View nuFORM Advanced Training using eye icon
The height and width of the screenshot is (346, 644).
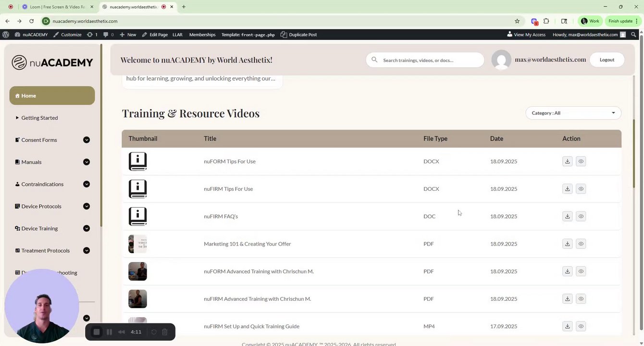[x=581, y=271]
